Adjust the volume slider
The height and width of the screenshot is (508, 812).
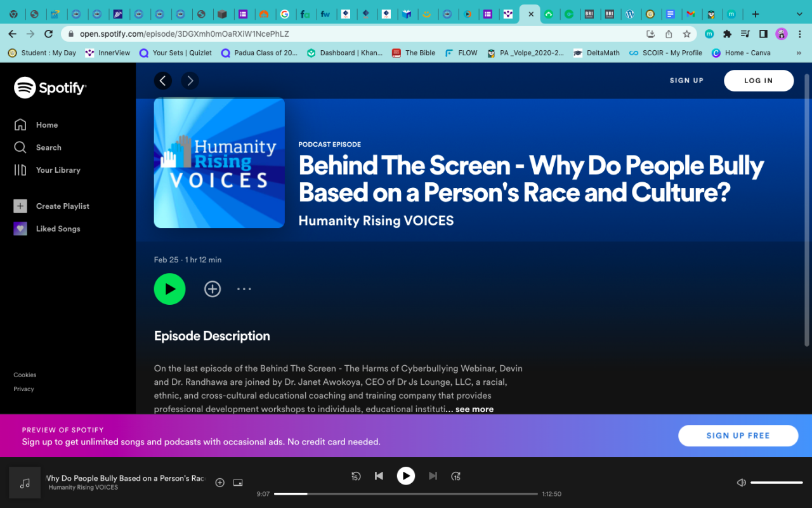click(776, 483)
